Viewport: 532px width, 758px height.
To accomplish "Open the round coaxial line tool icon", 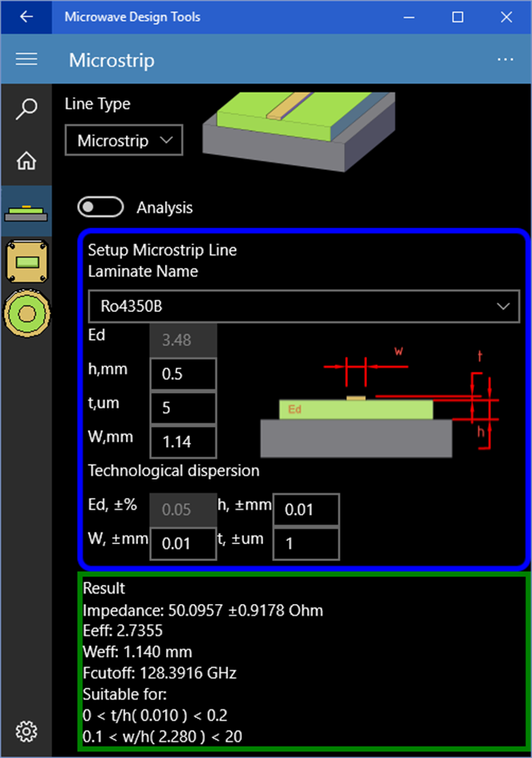I will point(27,314).
